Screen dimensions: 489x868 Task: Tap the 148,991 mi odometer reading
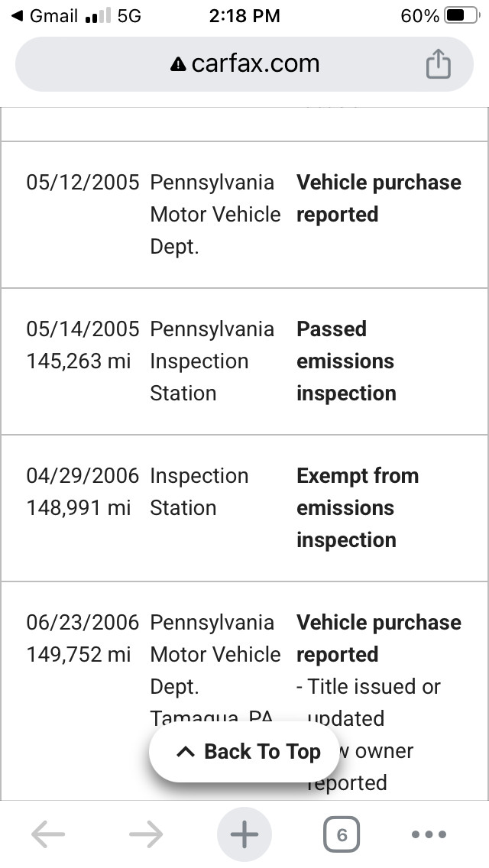[x=79, y=507]
